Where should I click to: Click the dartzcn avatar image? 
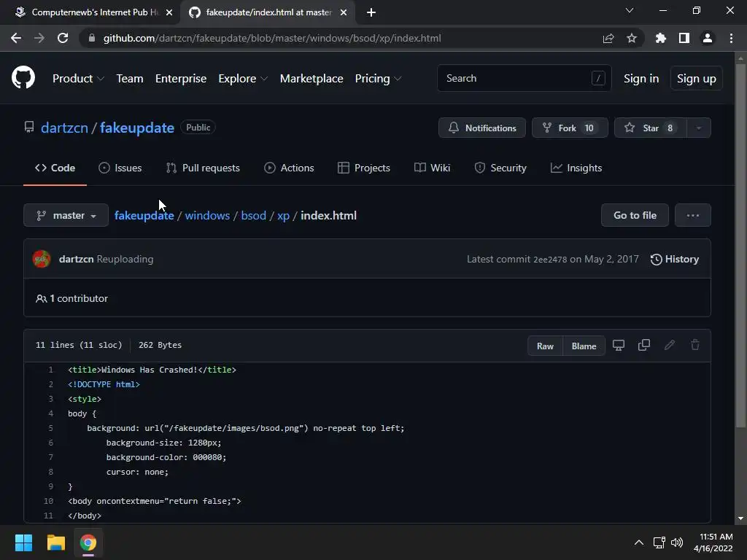coord(42,259)
